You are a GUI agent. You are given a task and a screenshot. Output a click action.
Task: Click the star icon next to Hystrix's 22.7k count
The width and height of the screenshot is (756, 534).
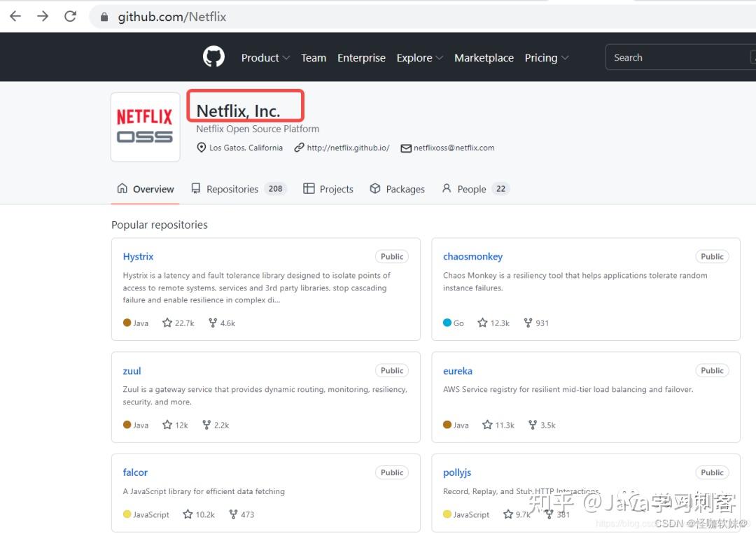pos(167,323)
